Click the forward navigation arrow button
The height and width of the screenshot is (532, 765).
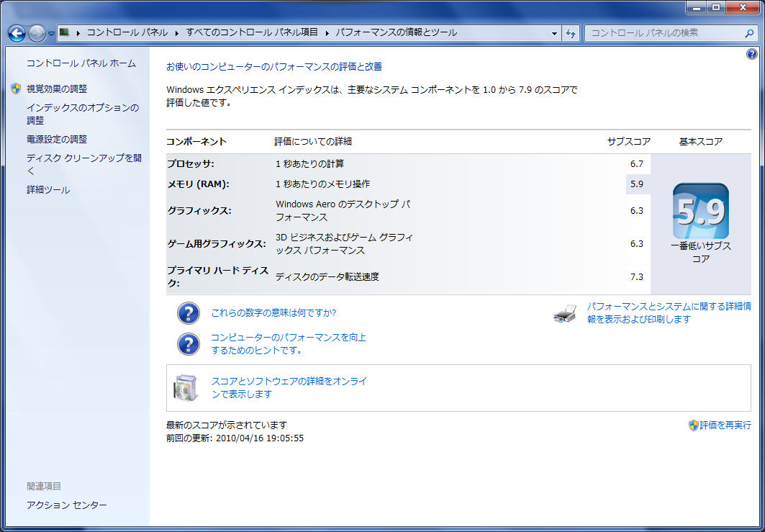(37, 33)
